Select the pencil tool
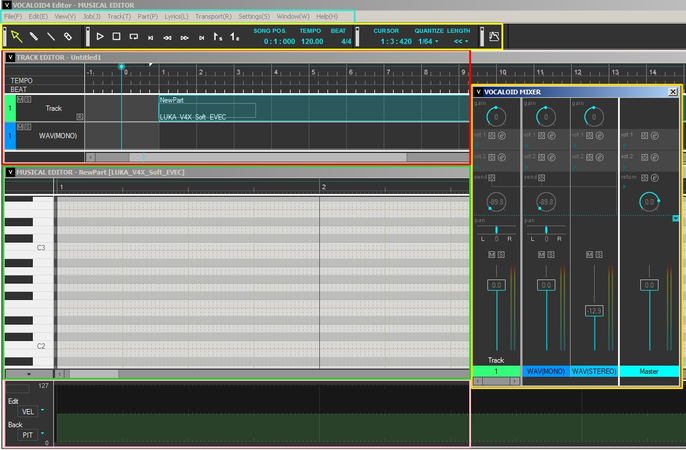The image size is (686, 450). 34,36
